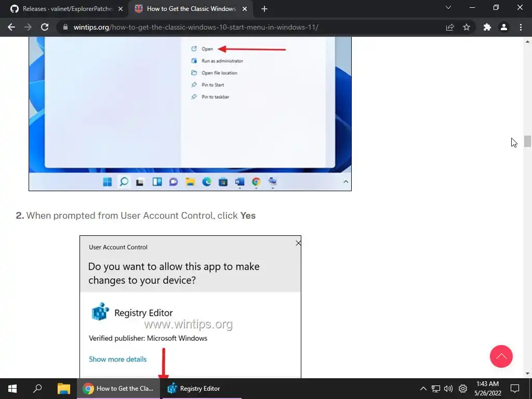Share this page using the share icon
Viewport: 532px width, 399px height.
point(450,27)
